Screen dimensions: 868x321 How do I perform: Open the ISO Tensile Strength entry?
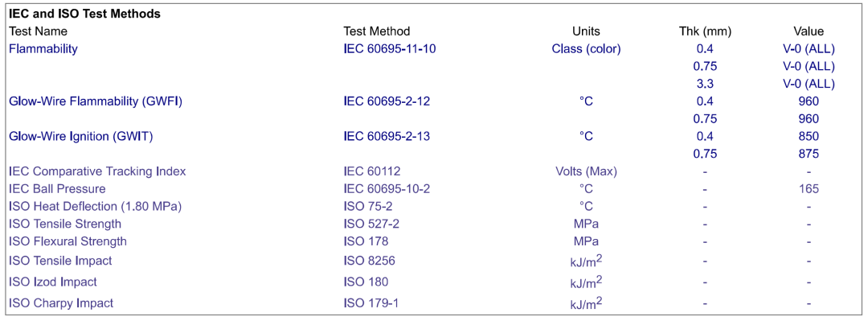pos(65,224)
